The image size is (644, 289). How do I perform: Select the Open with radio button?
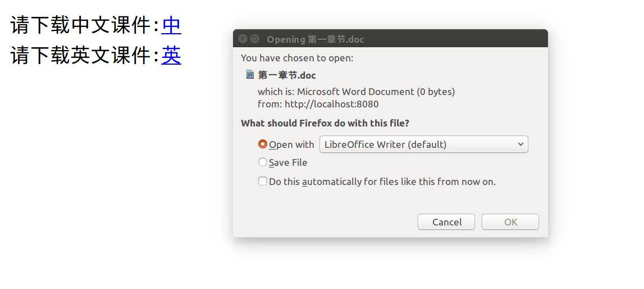[262, 144]
